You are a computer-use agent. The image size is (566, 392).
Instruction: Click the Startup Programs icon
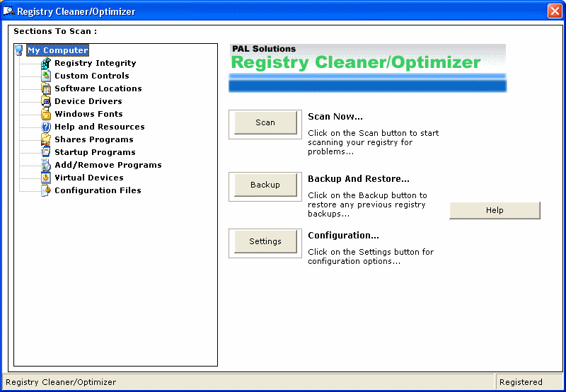point(46,152)
